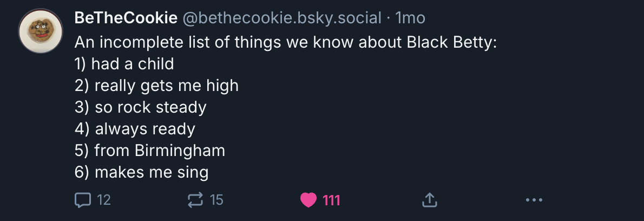
Task: Click the @bethecookie.bsky.social handle
Action: 282,18
